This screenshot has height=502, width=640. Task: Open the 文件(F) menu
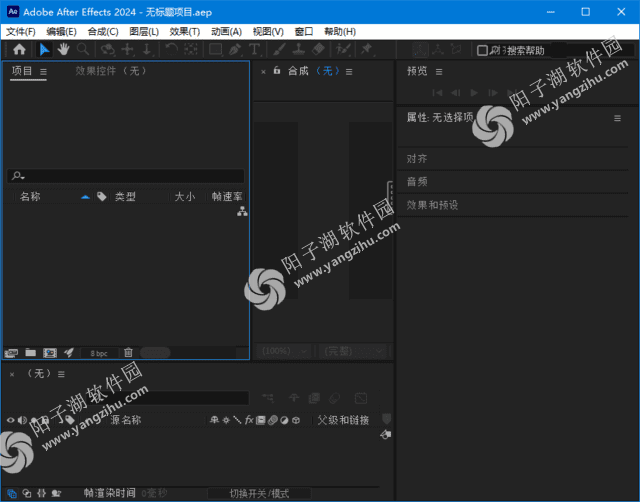click(x=20, y=32)
